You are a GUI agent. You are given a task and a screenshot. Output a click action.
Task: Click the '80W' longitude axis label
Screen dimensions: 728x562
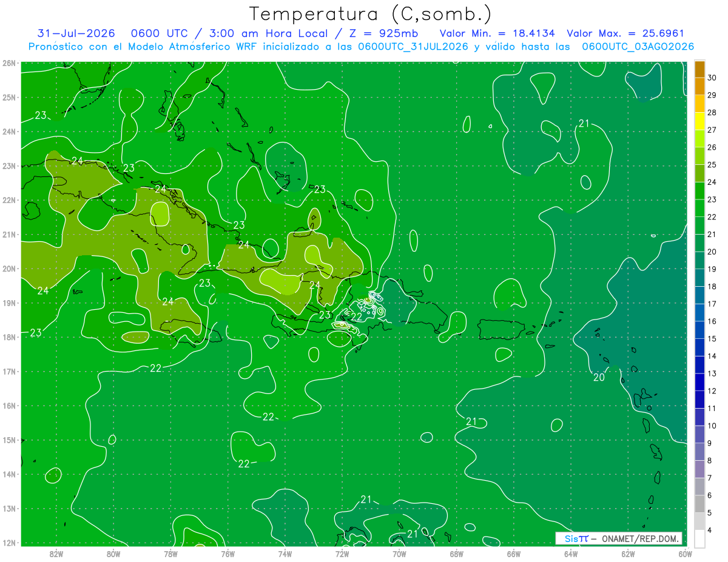tap(113, 554)
